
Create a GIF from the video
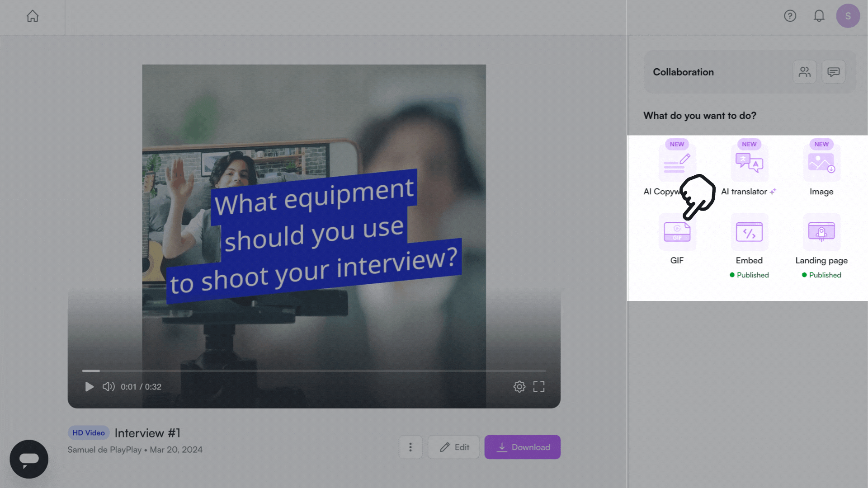pos(677,232)
